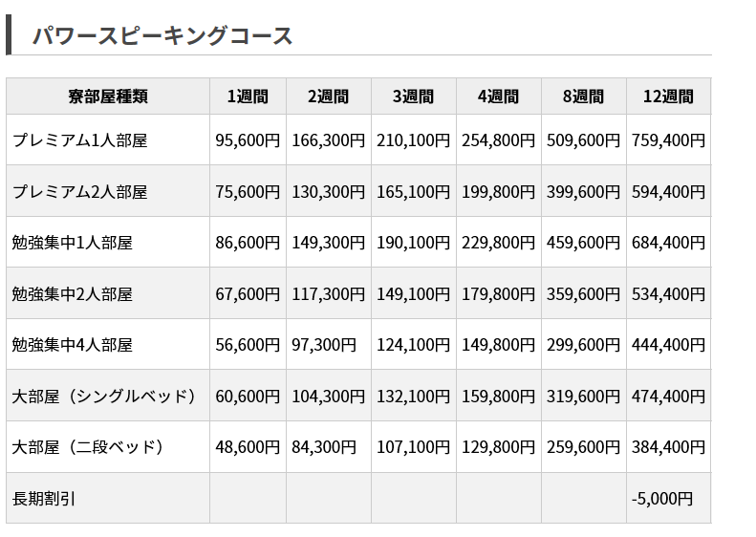Click the 165,100円 price cell
The image size is (756, 537).
pos(413,191)
